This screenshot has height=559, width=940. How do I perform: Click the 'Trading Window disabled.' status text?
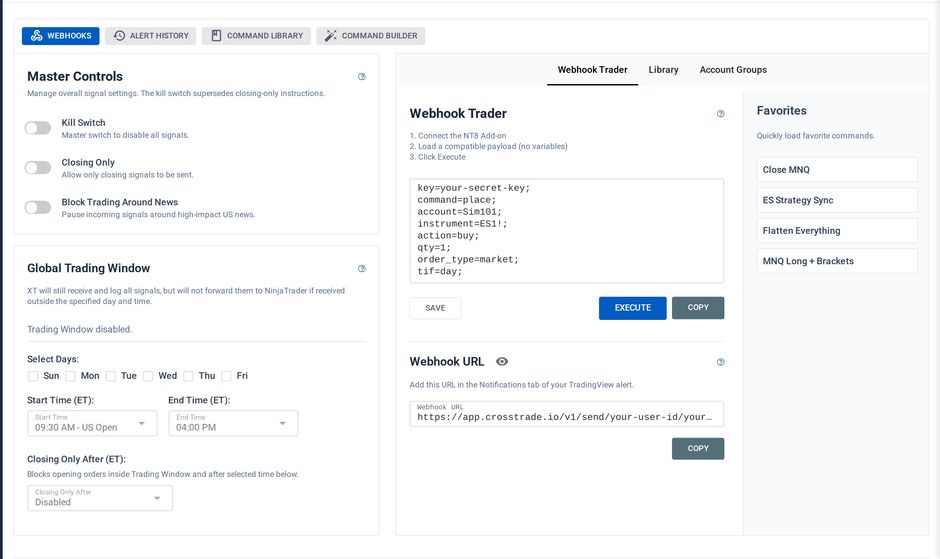[79, 329]
